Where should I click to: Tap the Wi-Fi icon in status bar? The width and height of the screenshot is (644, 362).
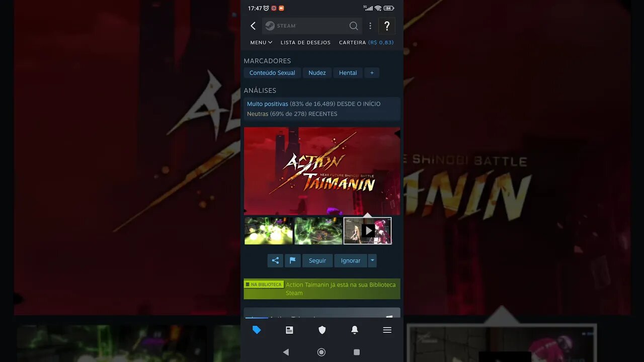pyautogui.click(x=378, y=8)
